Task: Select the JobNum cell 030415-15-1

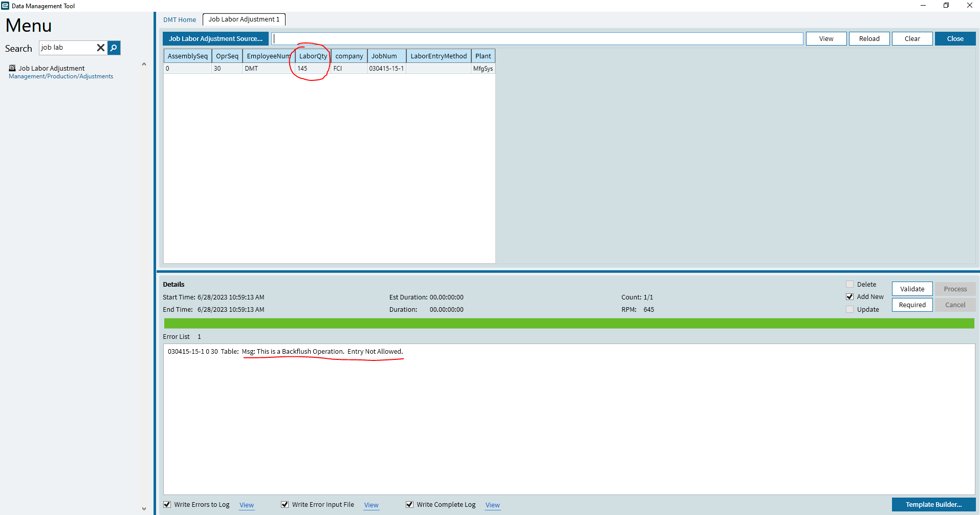Action: (x=386, y=69)
